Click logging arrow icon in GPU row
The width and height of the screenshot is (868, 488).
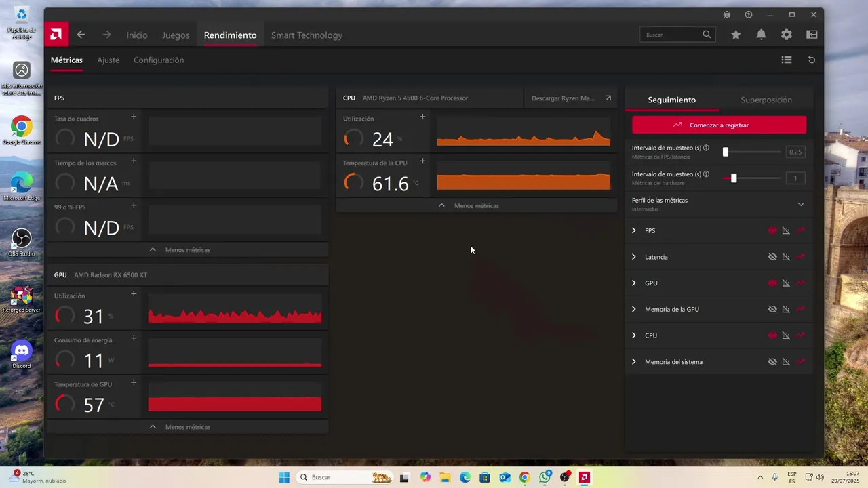tap(801, 283)
